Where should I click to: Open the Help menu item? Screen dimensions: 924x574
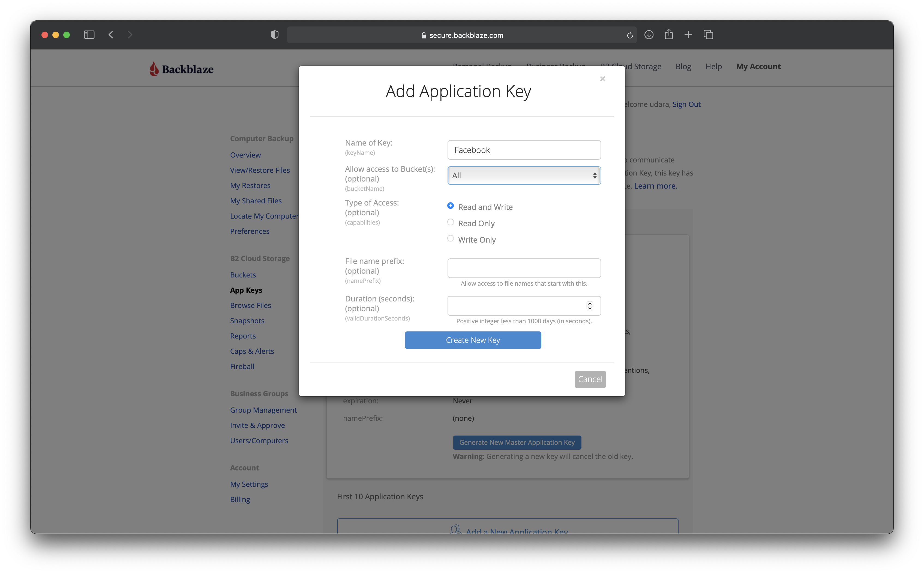pos(714,67)
